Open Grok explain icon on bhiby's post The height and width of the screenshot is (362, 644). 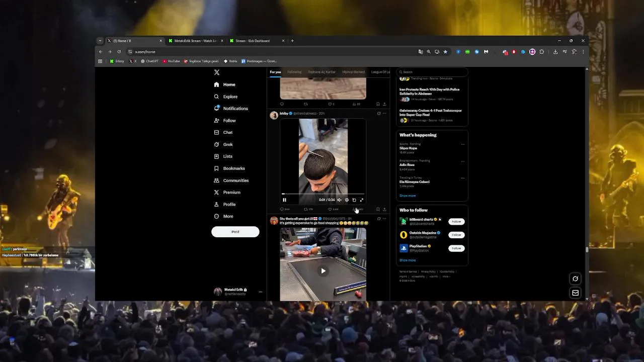379,114
